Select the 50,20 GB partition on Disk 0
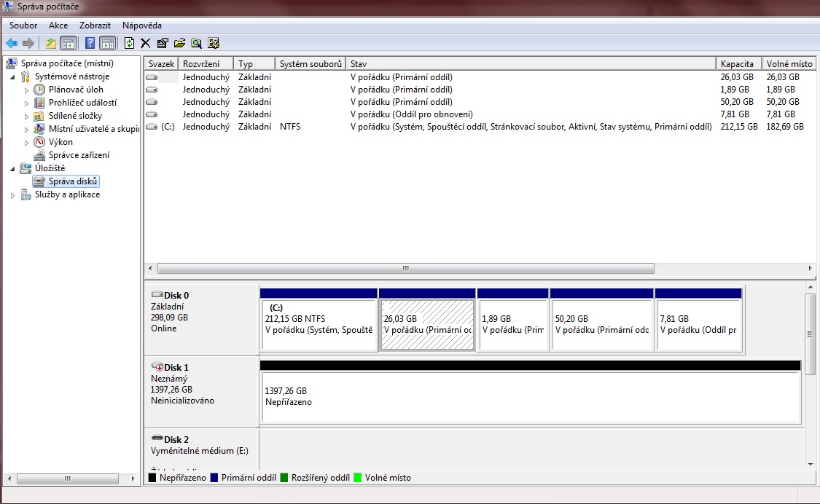 click(601, 324)
